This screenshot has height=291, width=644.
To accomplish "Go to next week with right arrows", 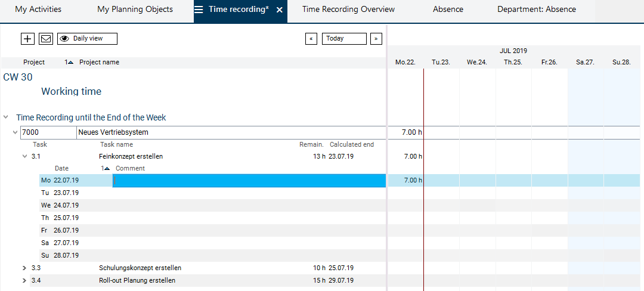I will (376, 39).
